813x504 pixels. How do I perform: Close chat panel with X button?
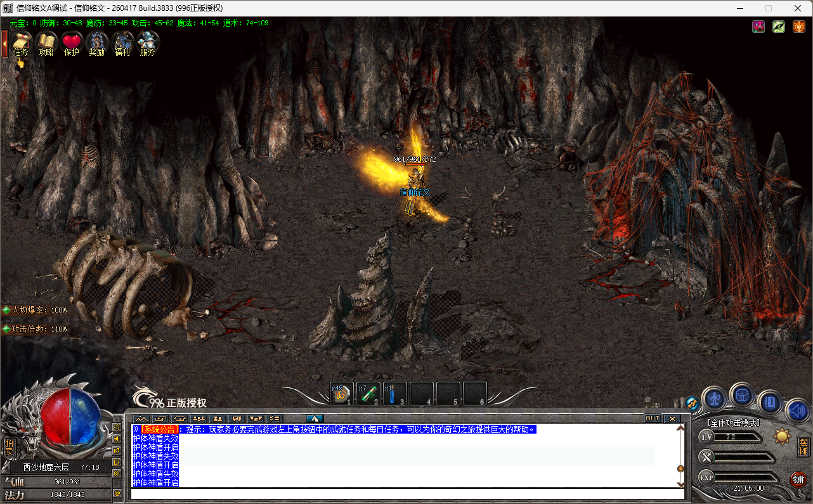(x=672, y=418)
